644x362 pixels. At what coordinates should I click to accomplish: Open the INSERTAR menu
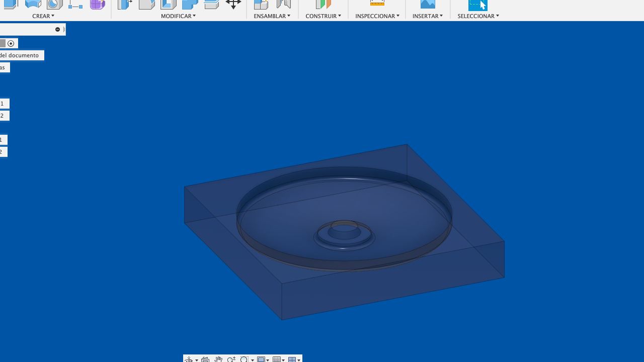pos(427,16)
